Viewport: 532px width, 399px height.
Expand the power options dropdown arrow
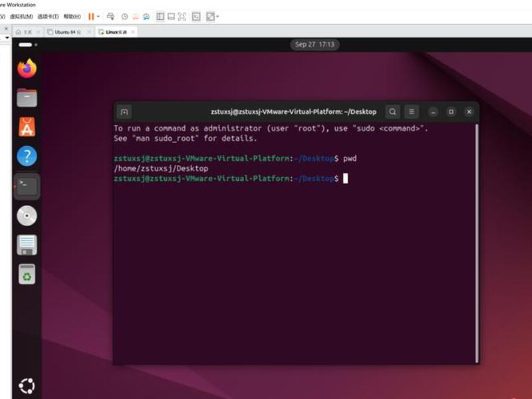98,16
